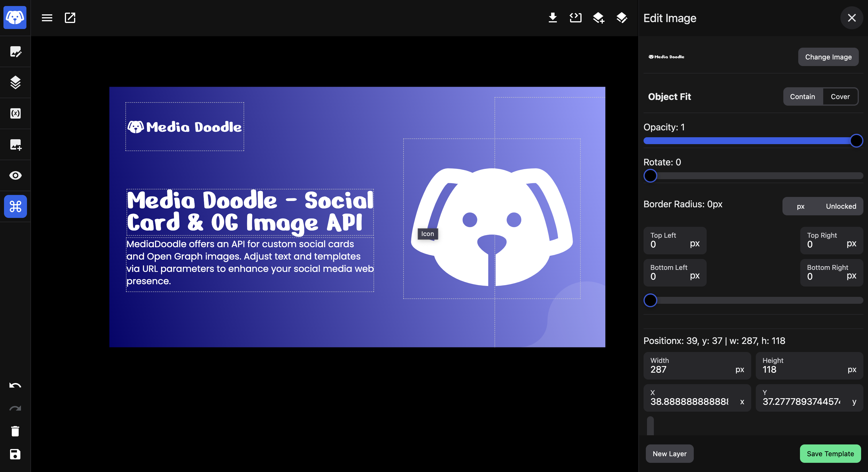Open the layers sidebar panel
The height and width of the screenshot is (472, 868).
point(15,82)
